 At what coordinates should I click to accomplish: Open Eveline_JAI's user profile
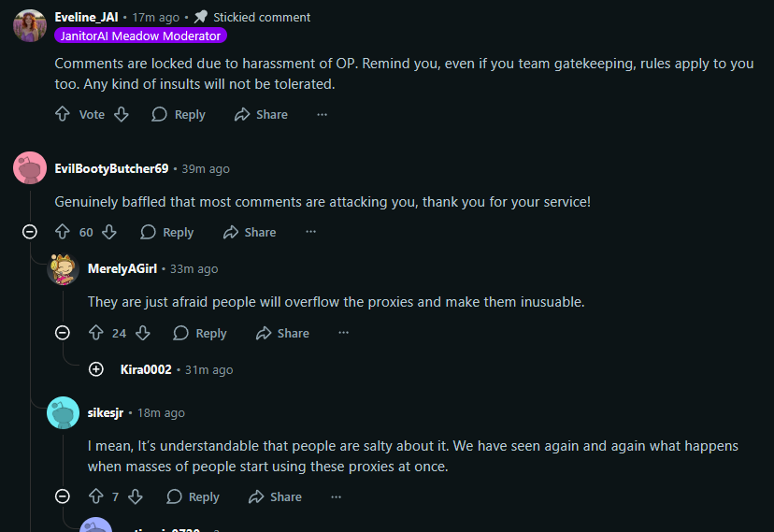point(87,17)
